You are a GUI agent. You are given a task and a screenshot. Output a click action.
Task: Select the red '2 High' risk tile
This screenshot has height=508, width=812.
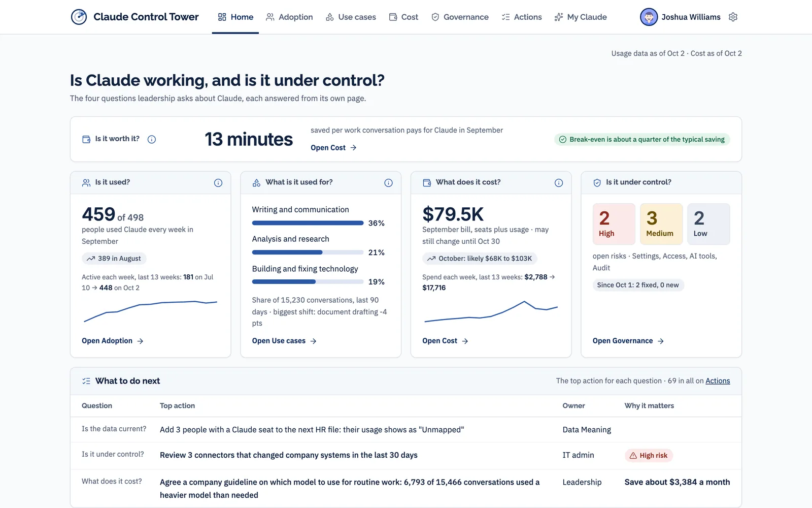(614, 224)
